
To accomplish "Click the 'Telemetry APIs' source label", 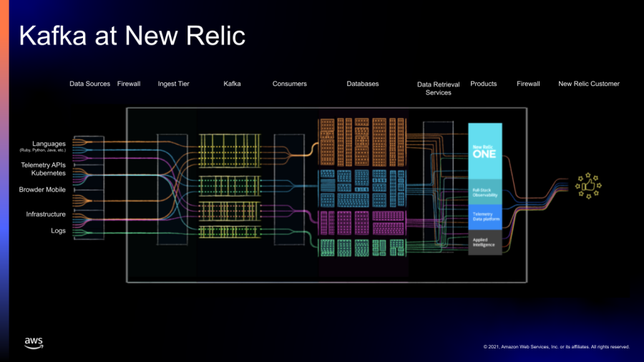I will click(x=43, y=165).
